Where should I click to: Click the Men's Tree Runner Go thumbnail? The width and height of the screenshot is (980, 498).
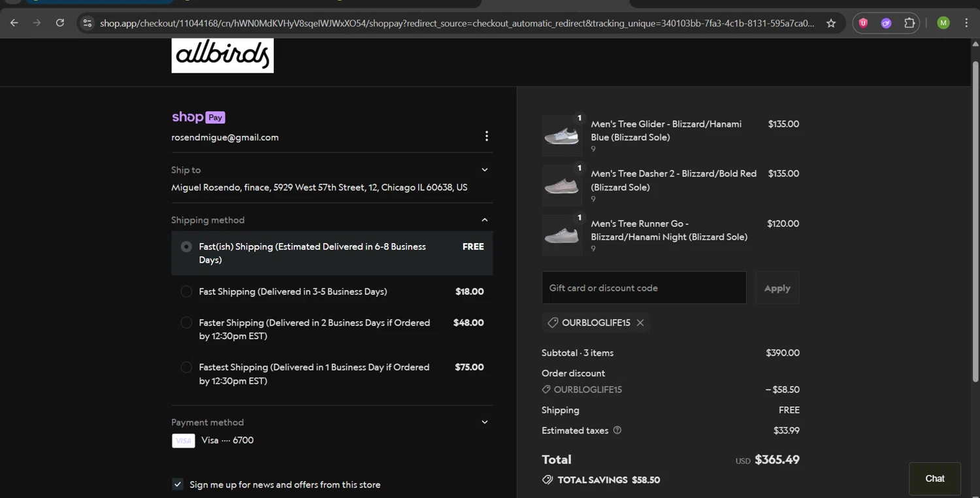pyautogui.click(x=562, y=235)
